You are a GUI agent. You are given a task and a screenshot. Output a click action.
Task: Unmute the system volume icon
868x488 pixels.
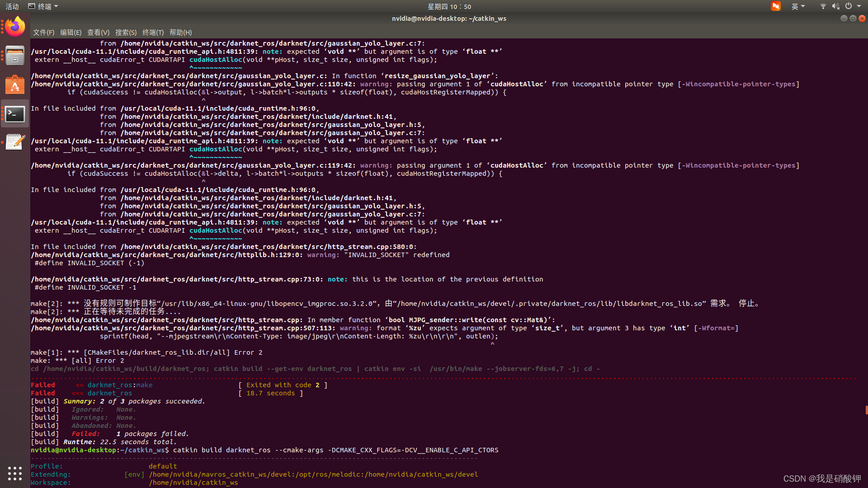point(835,6)
